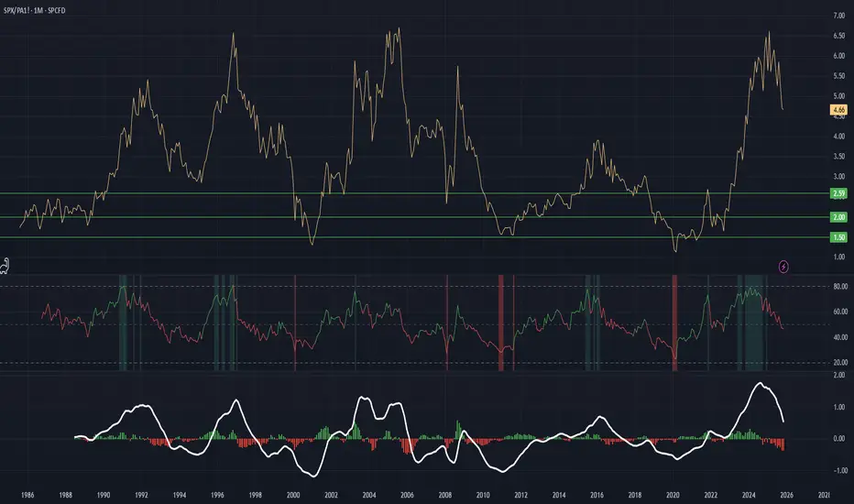The width and height of the screenshot is (854, 504).
Task: Click the 2006 label on time axis
Action: point(407,495)
